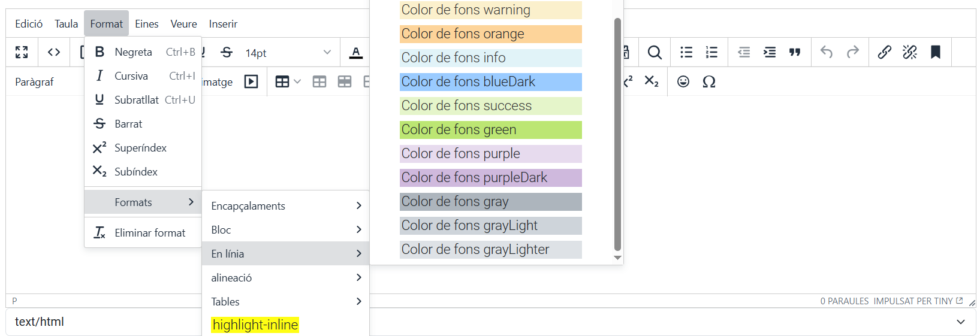Insert a bulleted list
Screen dimensions: 980x336
(686, 53)
